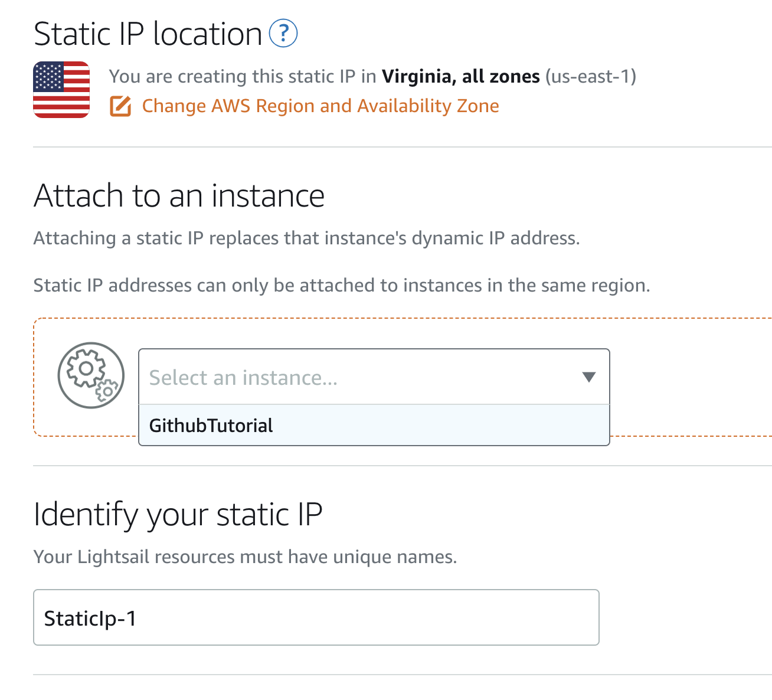This screenshot has height=700, width=772.
Task: Click the 'You are creating this static IP' text
Action: 242,77
